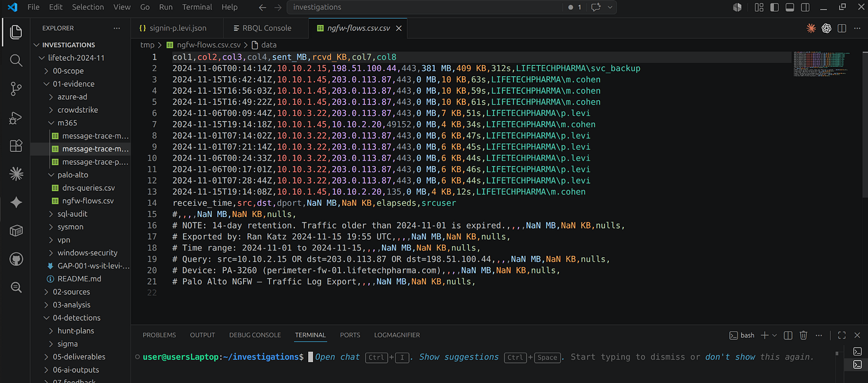Image resolution: width=868 pixels, height=383 pixels.
Task: Click the hexagon extension icon in title bar
Action: [x=737, y=7]
